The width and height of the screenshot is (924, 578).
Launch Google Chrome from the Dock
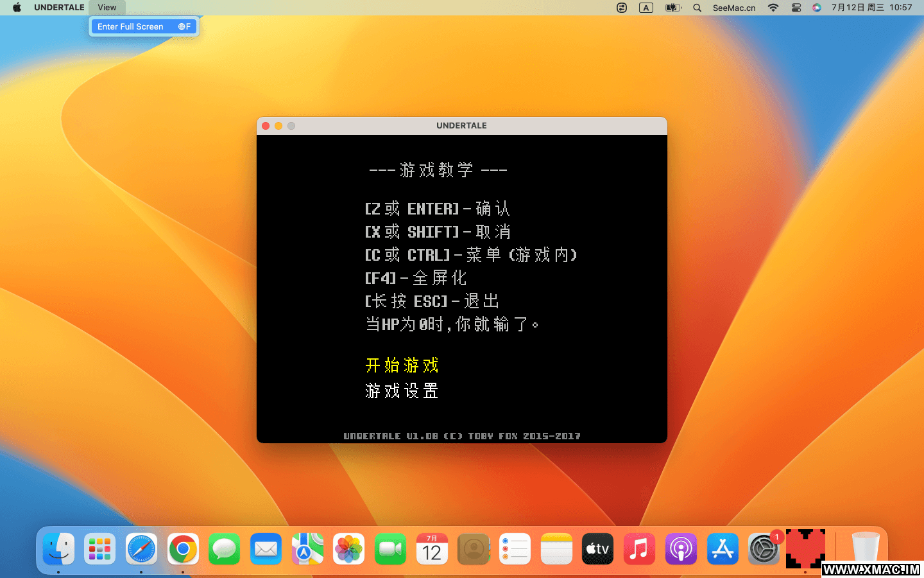coord(183,549)
